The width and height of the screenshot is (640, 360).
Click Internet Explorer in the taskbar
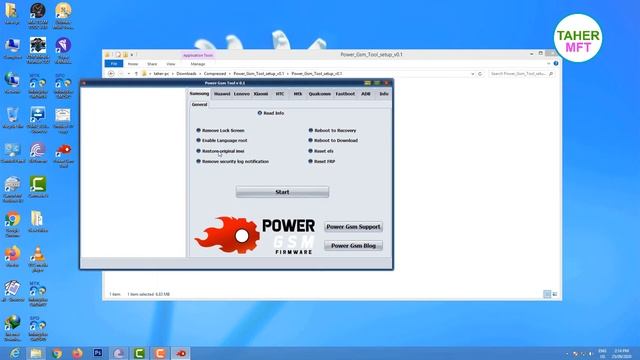[x=15, y=353]
